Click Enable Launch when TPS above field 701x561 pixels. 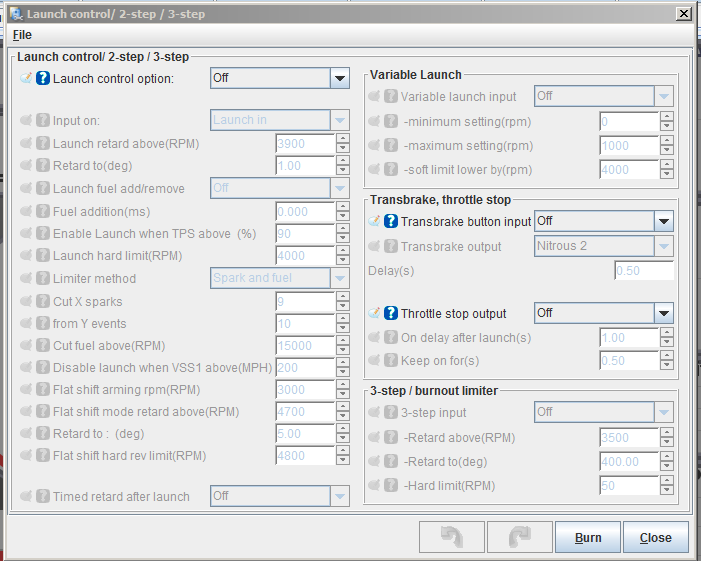coord(305,233)
